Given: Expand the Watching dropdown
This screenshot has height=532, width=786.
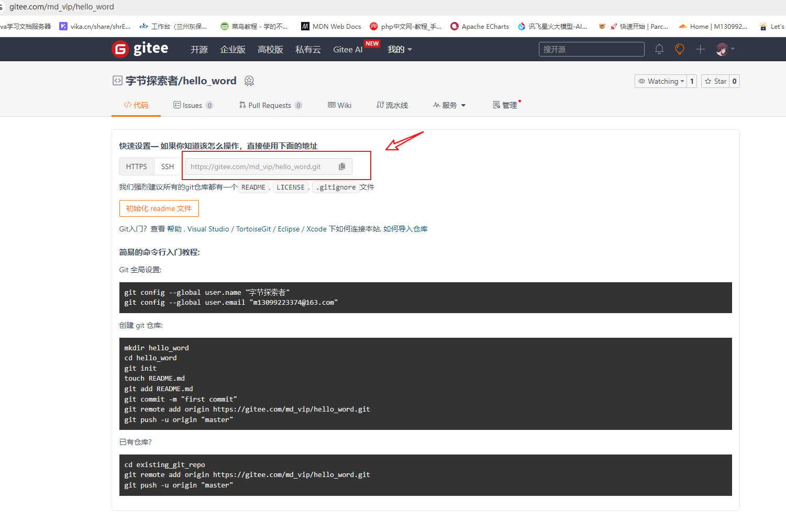Looking at the screenshot, I should click(x=661, y=81).
